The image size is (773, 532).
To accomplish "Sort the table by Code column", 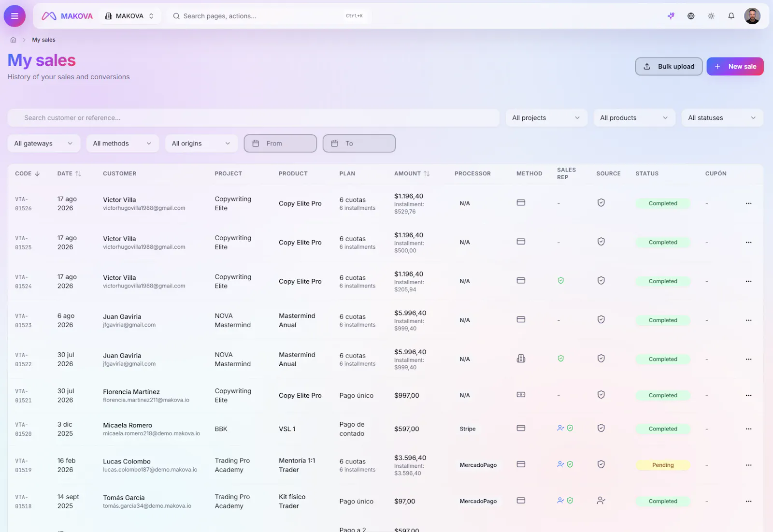I will 28,173.
